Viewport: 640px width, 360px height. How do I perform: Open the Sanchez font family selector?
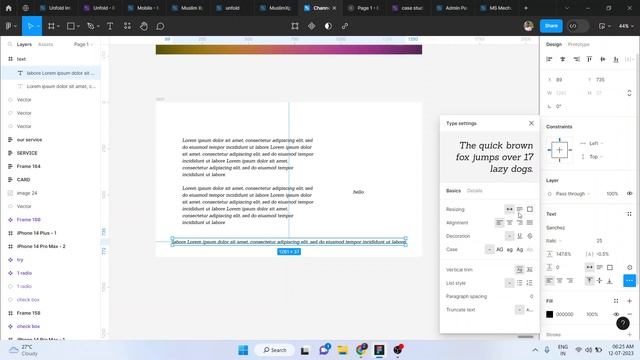point(556,227)
